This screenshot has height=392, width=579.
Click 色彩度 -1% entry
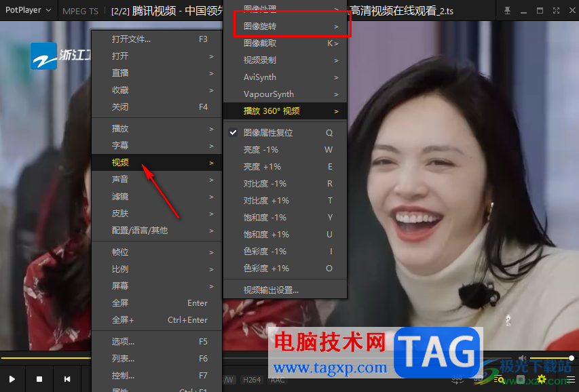tap(284, 252)
